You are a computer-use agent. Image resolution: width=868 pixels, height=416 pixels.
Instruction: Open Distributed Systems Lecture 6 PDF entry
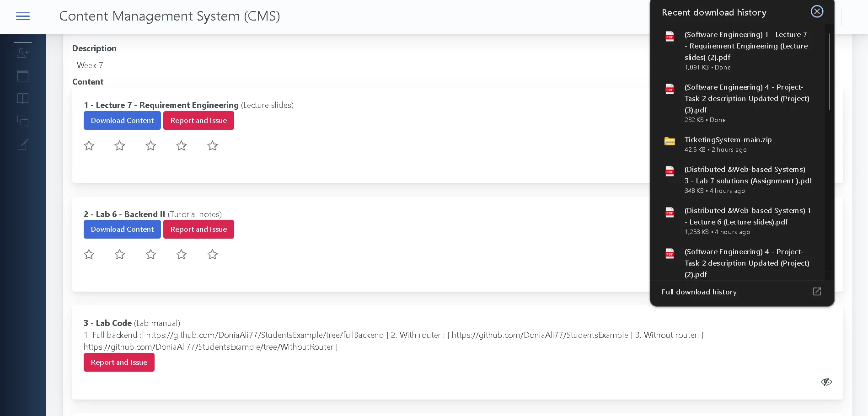click(x=748, y=217)
